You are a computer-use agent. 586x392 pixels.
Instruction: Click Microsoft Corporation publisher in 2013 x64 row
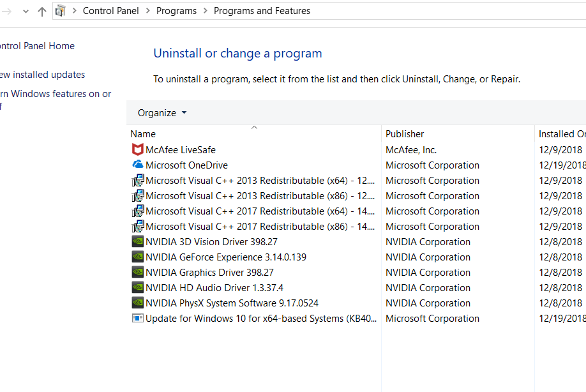(432, 181)
